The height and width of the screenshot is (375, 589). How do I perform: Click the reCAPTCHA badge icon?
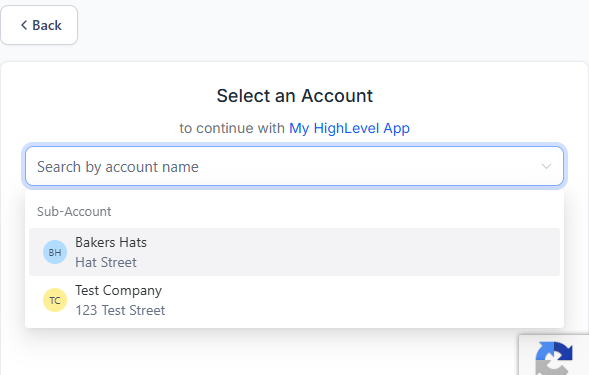[x=554, y=355]
